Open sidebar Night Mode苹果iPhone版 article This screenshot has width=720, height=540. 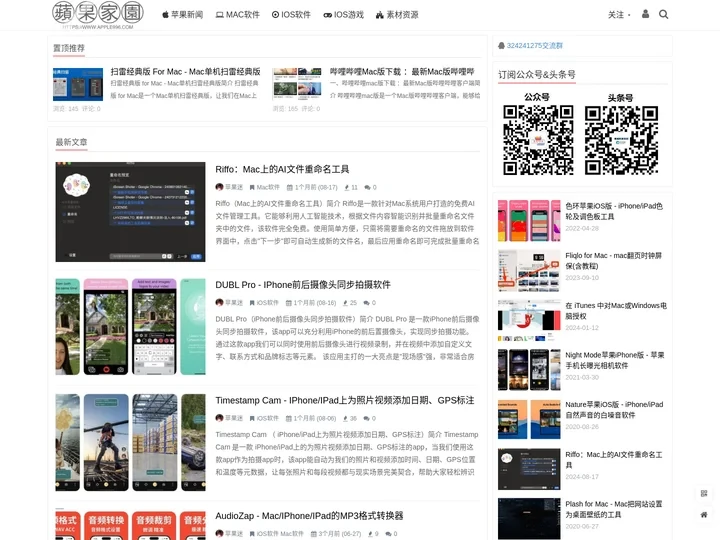click(614, 360)
